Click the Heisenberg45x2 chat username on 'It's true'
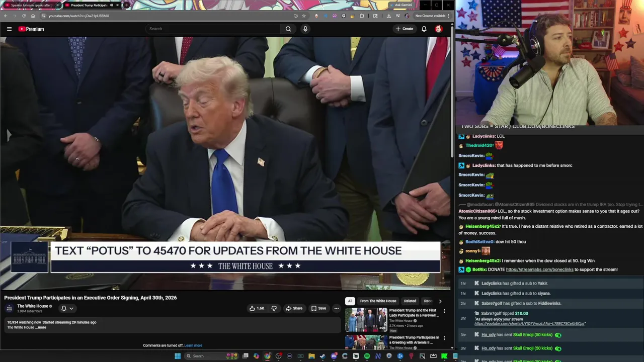Screen dimensions: 644x362 [x=482, y=226]
